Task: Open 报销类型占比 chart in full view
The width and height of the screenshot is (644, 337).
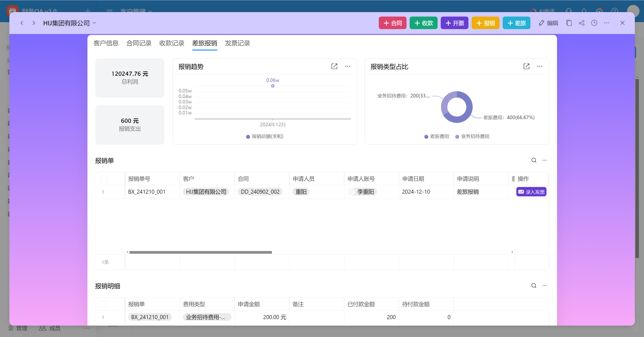Action: click(x=526, y=66)
